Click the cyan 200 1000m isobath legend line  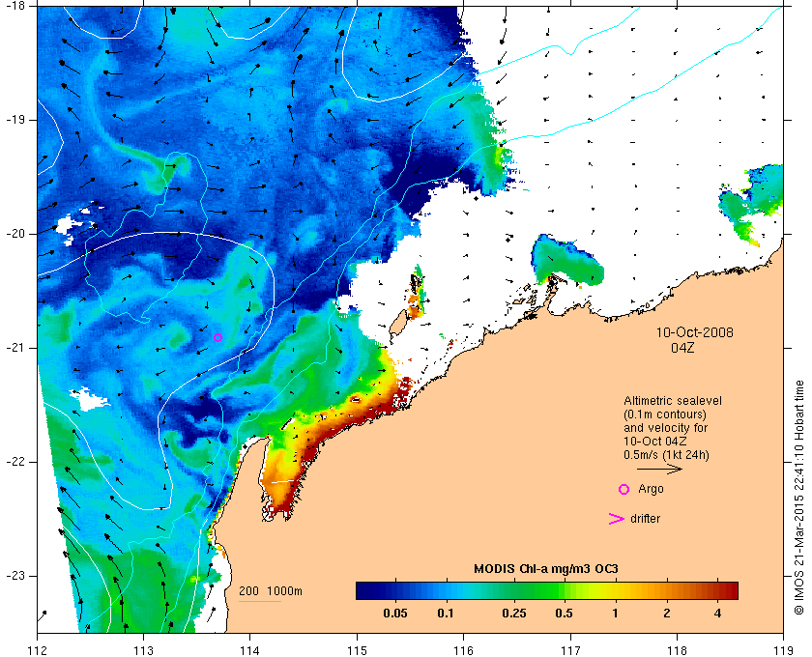pos(260,601)
